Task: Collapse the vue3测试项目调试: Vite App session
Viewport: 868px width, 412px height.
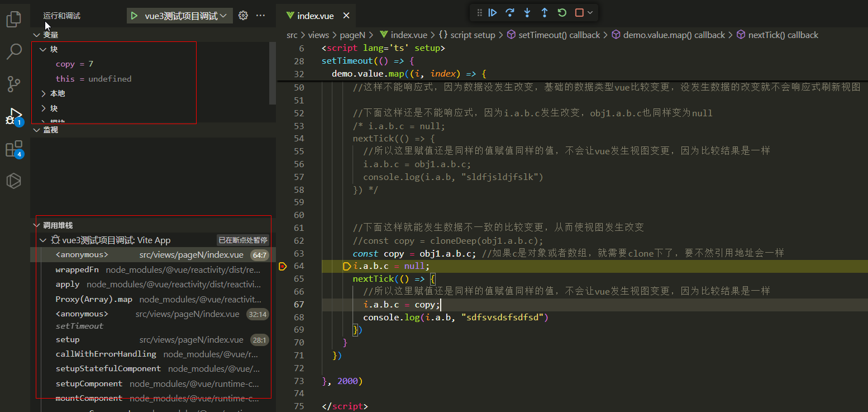Action: [43, 240]
